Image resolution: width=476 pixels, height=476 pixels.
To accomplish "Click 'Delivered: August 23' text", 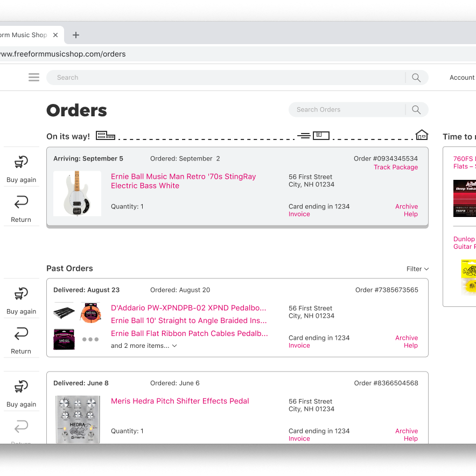I will (x=86, y=290).
